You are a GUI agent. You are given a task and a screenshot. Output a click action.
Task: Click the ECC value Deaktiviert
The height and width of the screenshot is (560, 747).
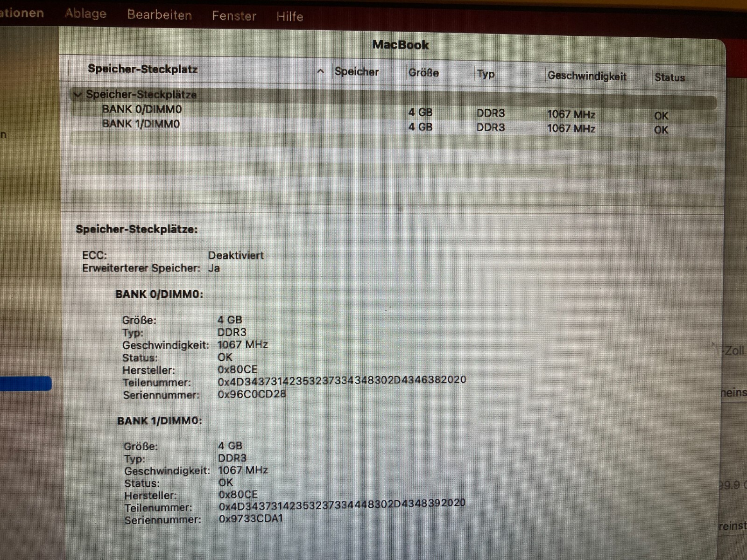[236, 255]
